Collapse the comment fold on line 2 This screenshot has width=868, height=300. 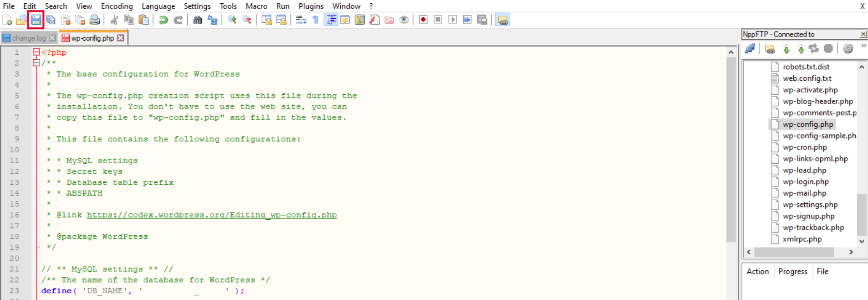[36, 63]
